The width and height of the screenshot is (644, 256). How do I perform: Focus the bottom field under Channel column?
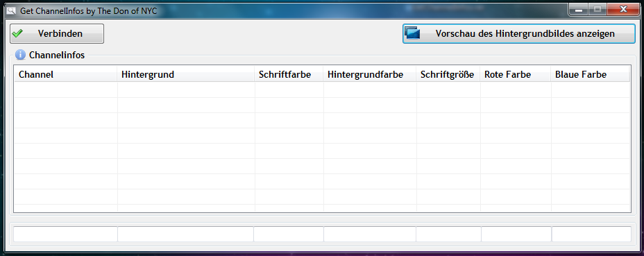66,234
